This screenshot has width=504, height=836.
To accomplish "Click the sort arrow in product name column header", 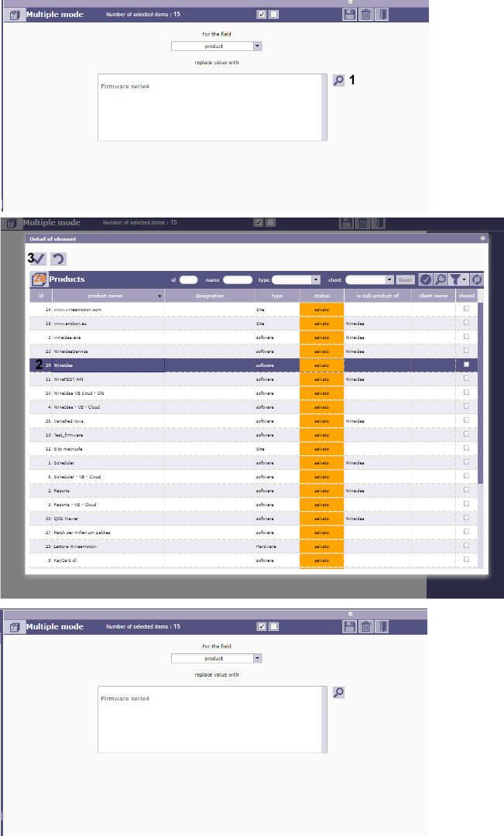I will [159, 296].
